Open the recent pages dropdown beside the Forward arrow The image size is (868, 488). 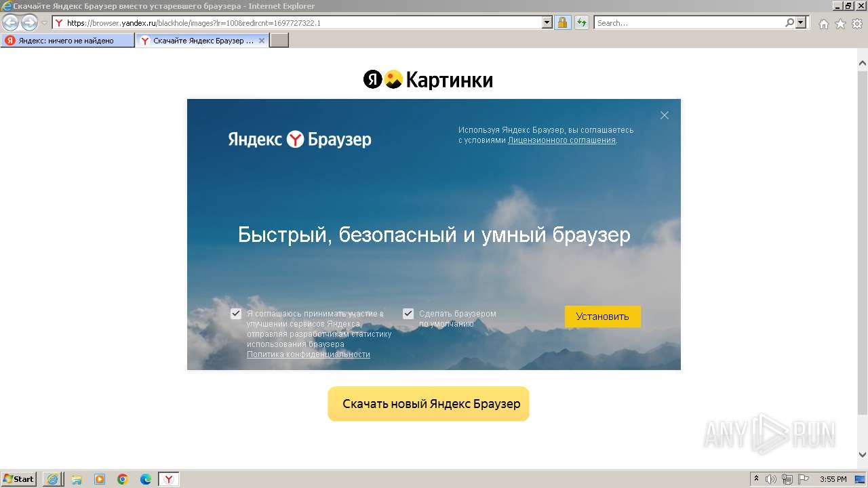(44, 23)
